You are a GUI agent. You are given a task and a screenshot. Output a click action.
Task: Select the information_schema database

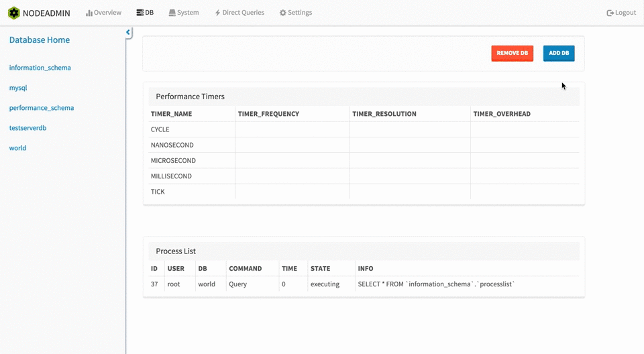[x=40, y=68]
